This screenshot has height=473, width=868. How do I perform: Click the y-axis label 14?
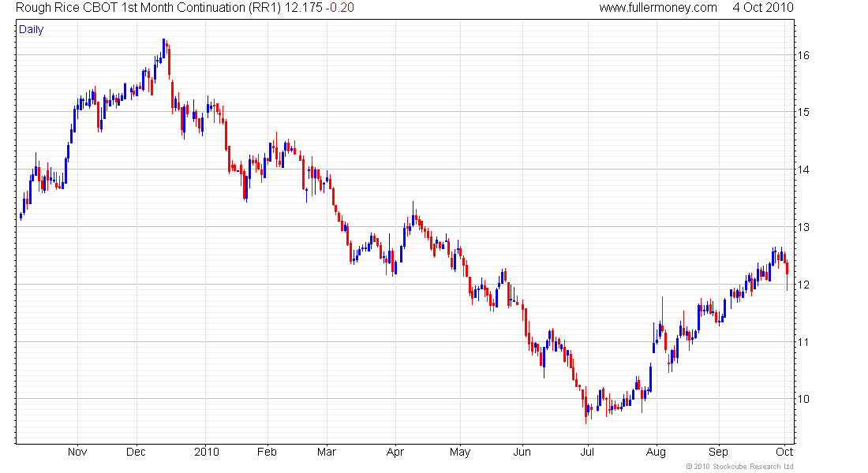[x=803, y=169]
